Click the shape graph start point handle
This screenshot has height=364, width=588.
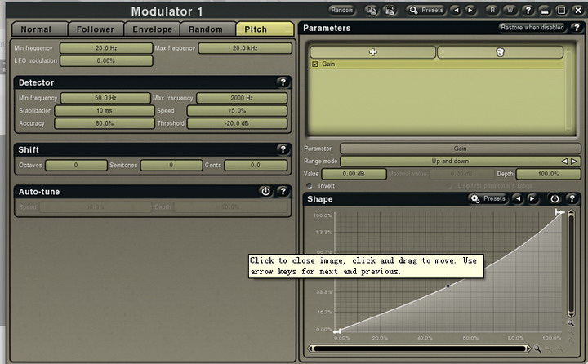337,331
